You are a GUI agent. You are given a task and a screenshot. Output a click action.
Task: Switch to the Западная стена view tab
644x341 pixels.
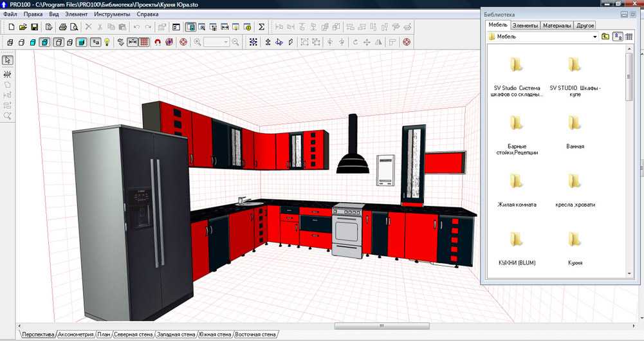coord(176,335)
